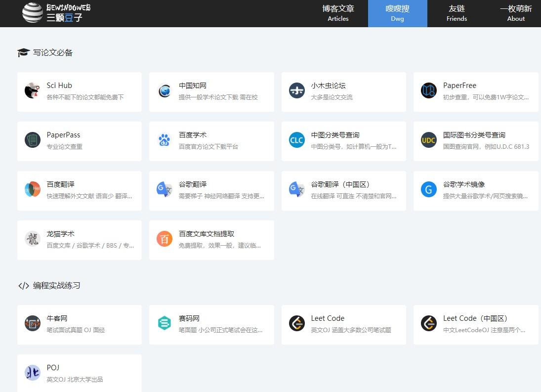Viewport: 541px width, 392px height.
Task: Open the 龙猫学术 link title
Action: coord(60,234)
